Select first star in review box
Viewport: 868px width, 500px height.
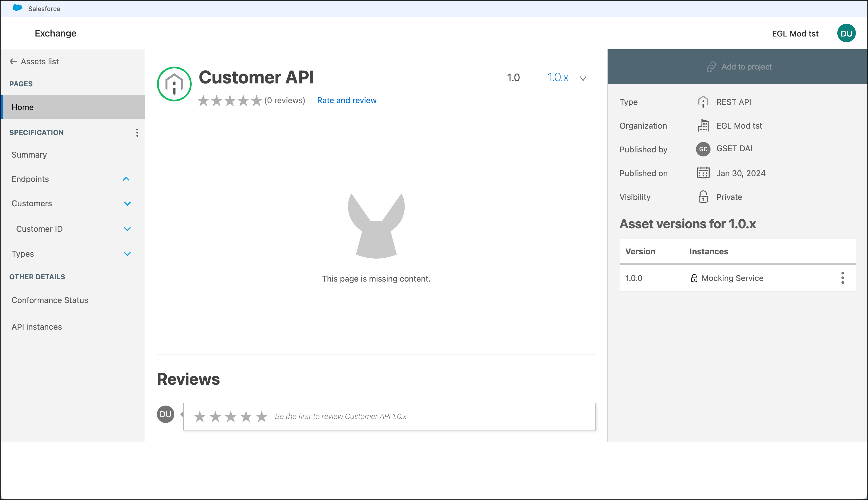click(200, 417)
